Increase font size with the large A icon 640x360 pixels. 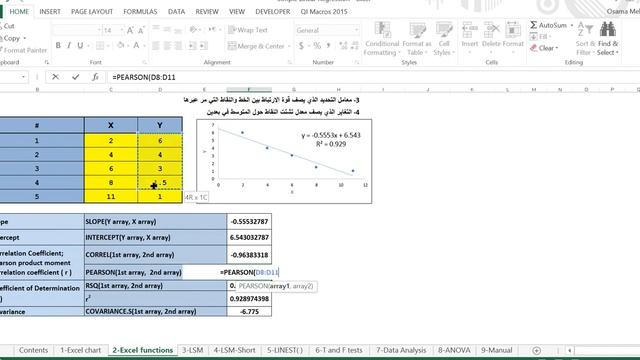(130, 30)
